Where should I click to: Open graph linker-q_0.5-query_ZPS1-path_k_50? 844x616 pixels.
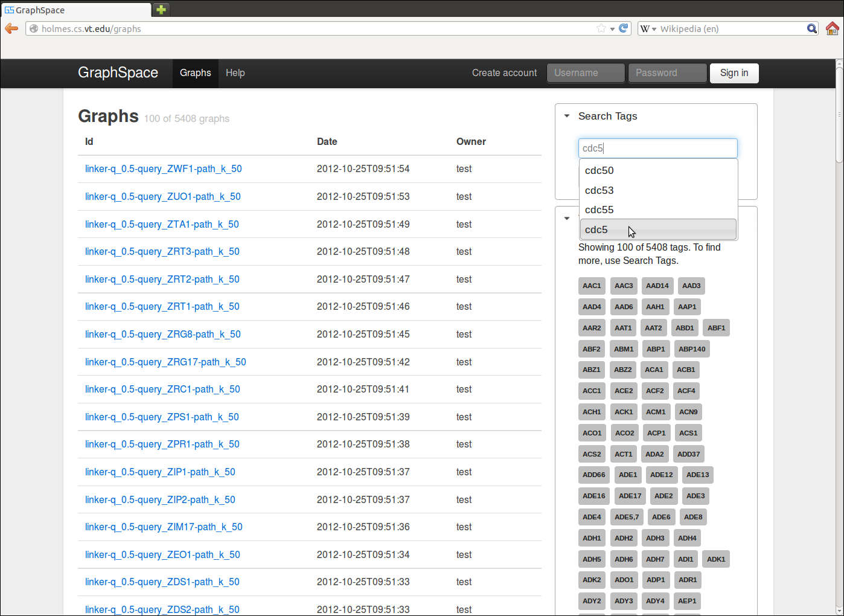click(x=162, y=417)
